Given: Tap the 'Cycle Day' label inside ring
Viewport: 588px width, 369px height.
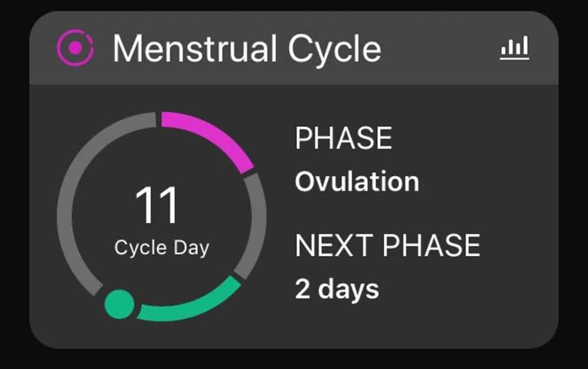Looking at the screenshot, I should (161, 248).
